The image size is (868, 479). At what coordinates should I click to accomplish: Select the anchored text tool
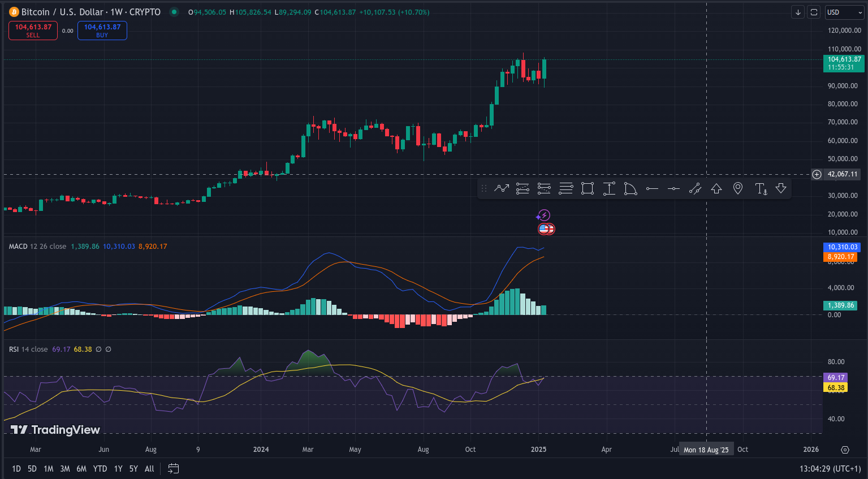(x=761, y=189)
